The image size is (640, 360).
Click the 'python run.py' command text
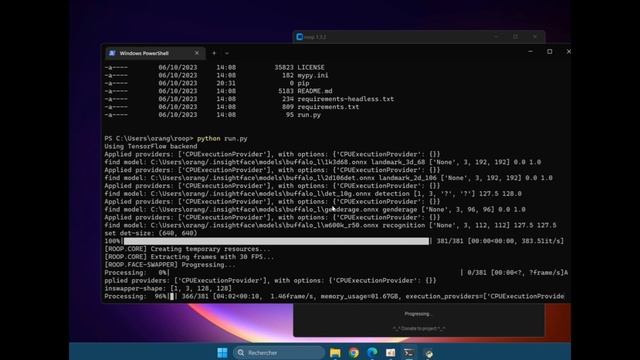pos(222,138)
